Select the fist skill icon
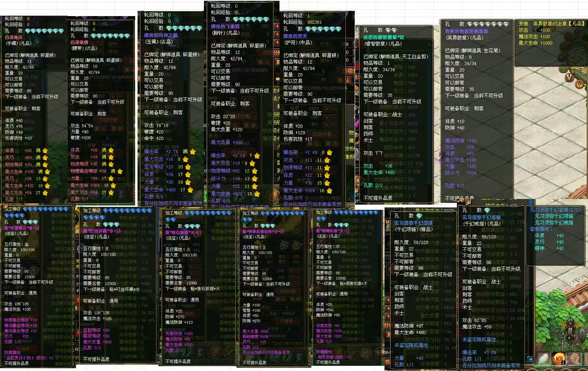This screenshot has height=371, width=588. pos(574,359)
